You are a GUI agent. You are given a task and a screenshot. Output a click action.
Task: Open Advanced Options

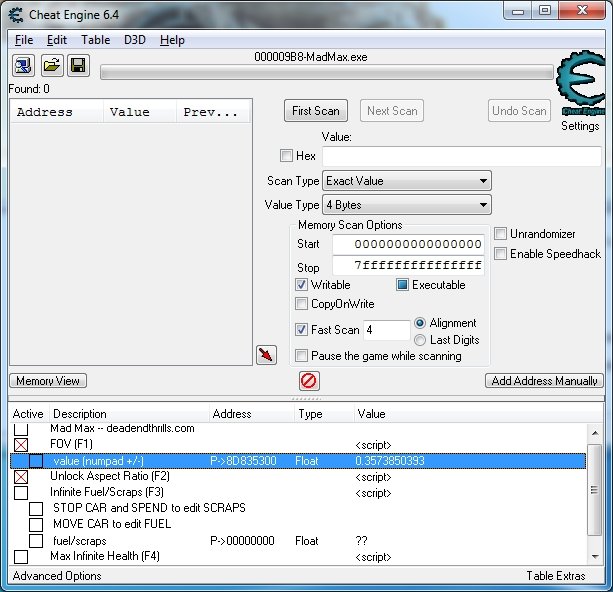click(x=57, y=576)
